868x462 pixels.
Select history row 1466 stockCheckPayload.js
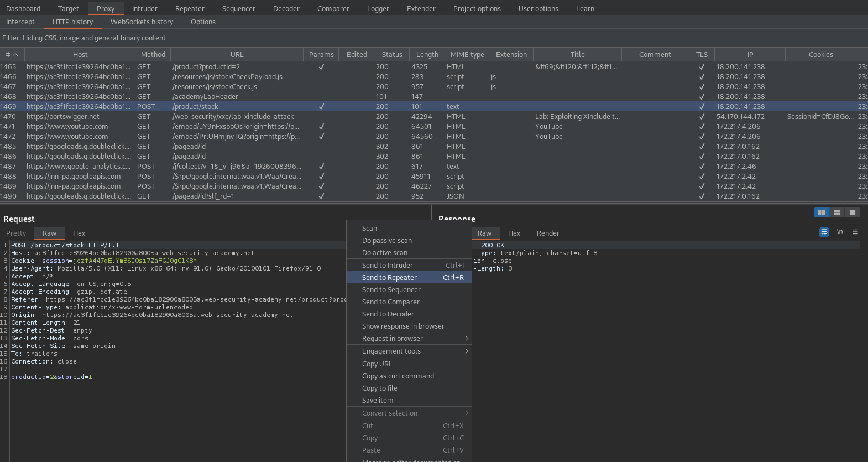(433, 76)
